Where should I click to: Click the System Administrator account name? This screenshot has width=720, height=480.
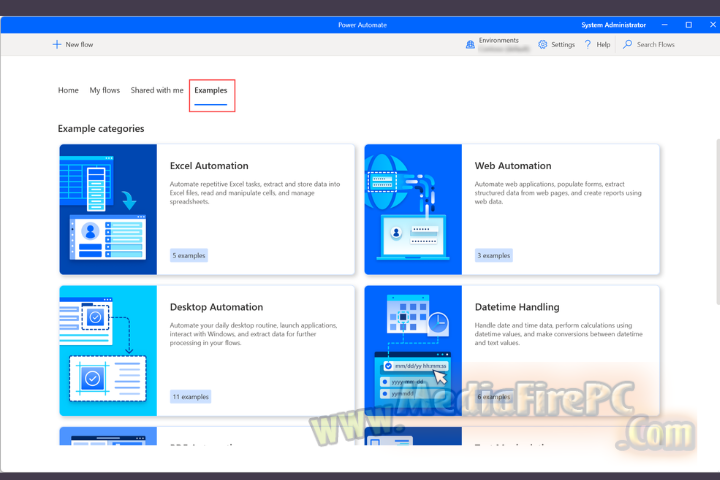tap(613, 25)
